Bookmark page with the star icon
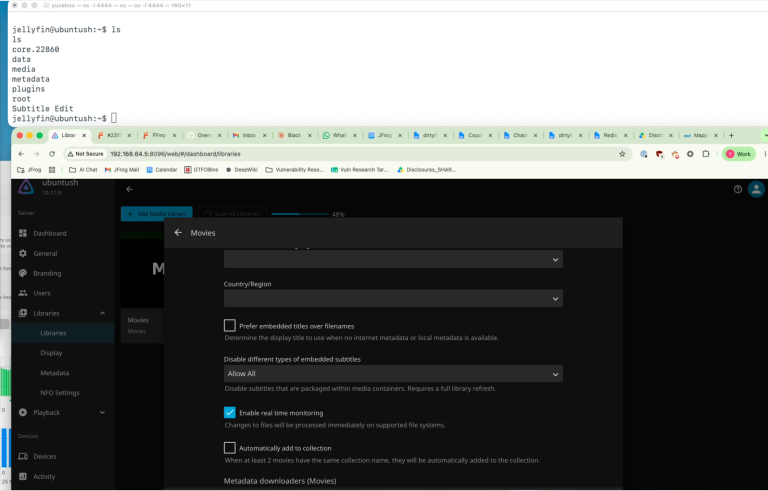This screenshot has height=491, width=768. (x=622, y=154)
